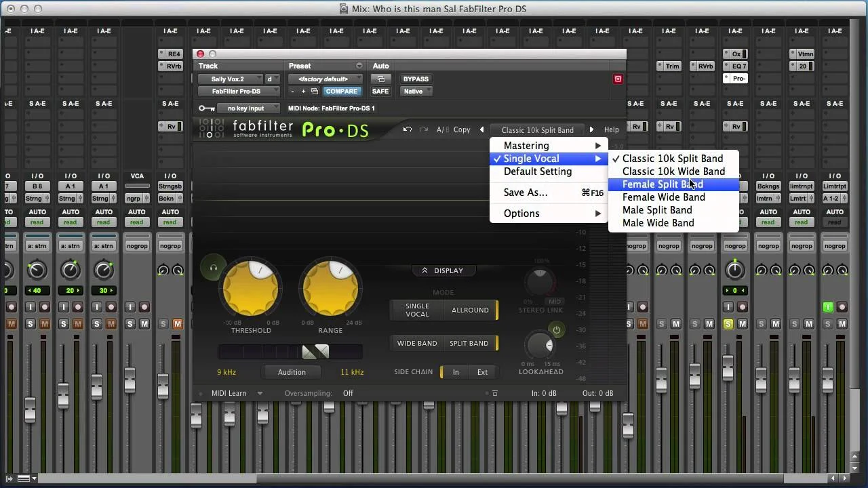868x488 pixels.
Task: Open the factory default preset dropdown
Action: tap(324, 79)
